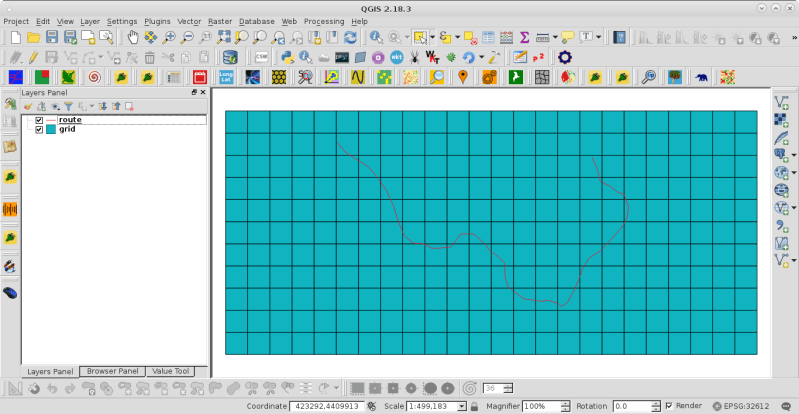
Task: Refresh the map canvas
Action: pos(350,37)
